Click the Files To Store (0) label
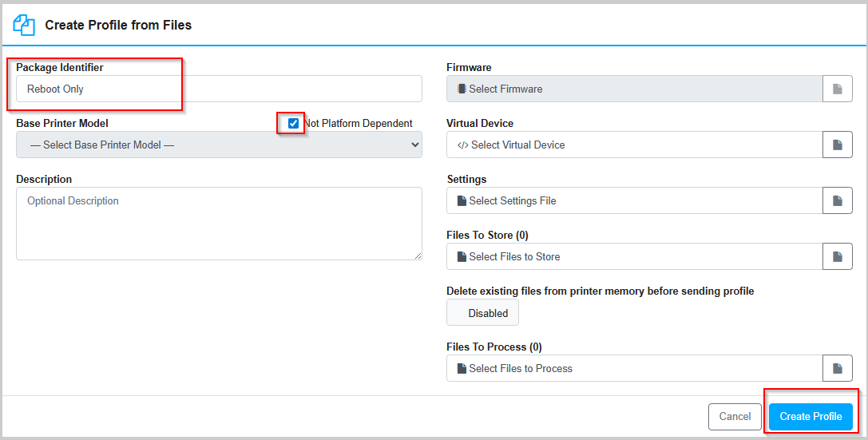The width and height of the screenshot is (868, 440). click(x=487, y=236)
